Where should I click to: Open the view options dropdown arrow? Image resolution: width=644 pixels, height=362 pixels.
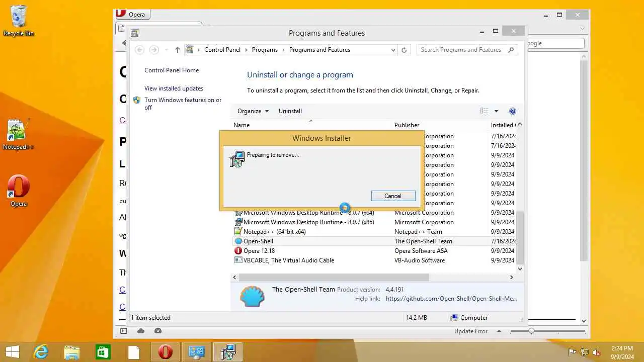coord(496,111)
